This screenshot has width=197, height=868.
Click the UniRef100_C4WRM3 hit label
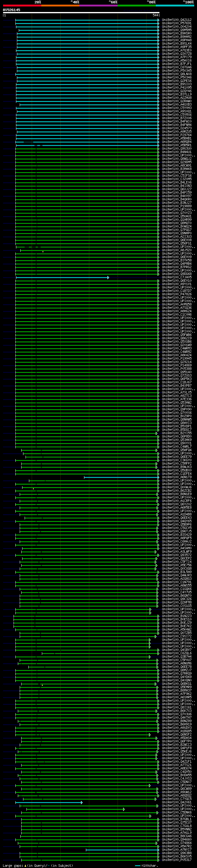tap(177, 349)
